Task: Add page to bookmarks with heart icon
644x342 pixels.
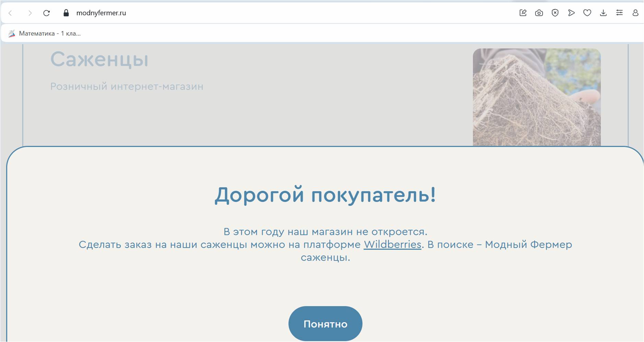Action: click(x=587, y=13)
